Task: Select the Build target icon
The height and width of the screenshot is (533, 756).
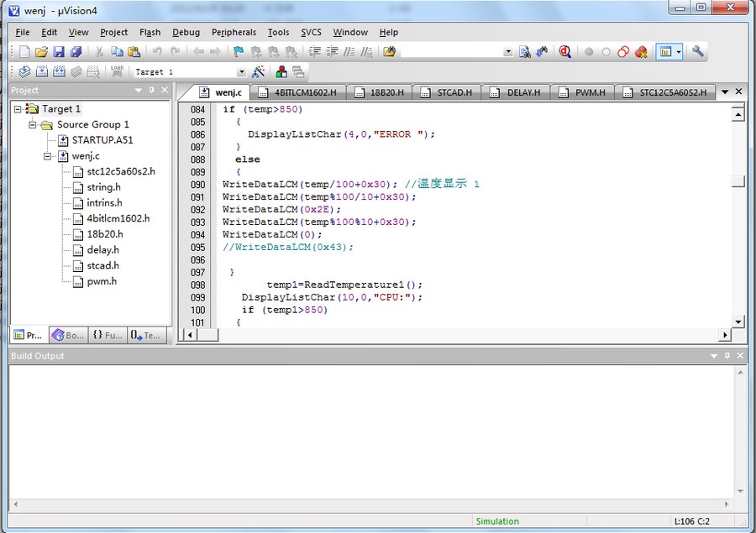Action: pos(40,71)
